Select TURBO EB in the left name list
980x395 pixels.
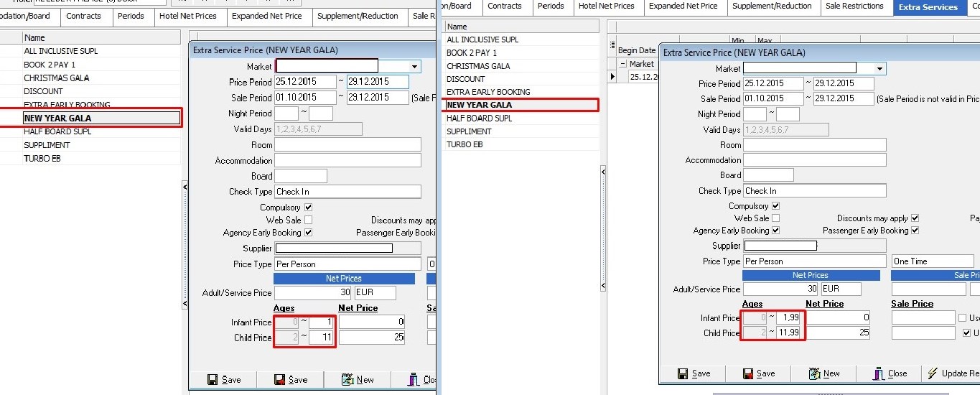42,158
